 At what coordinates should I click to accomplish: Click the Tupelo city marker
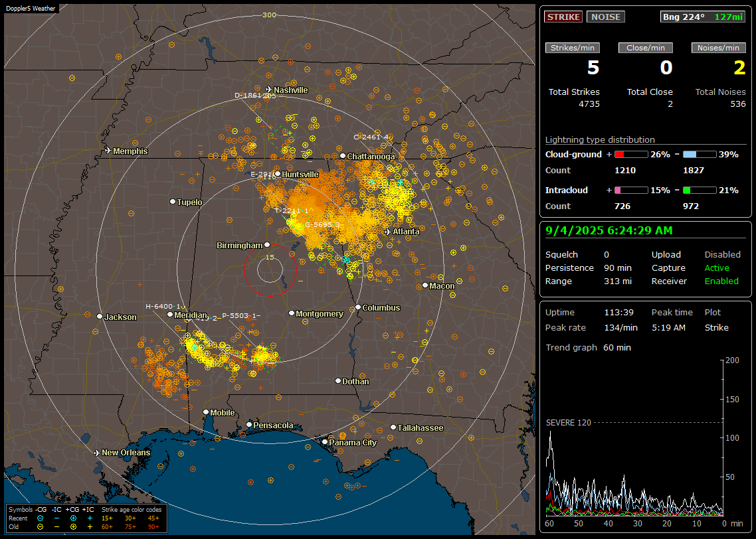(x=173, y=201)
